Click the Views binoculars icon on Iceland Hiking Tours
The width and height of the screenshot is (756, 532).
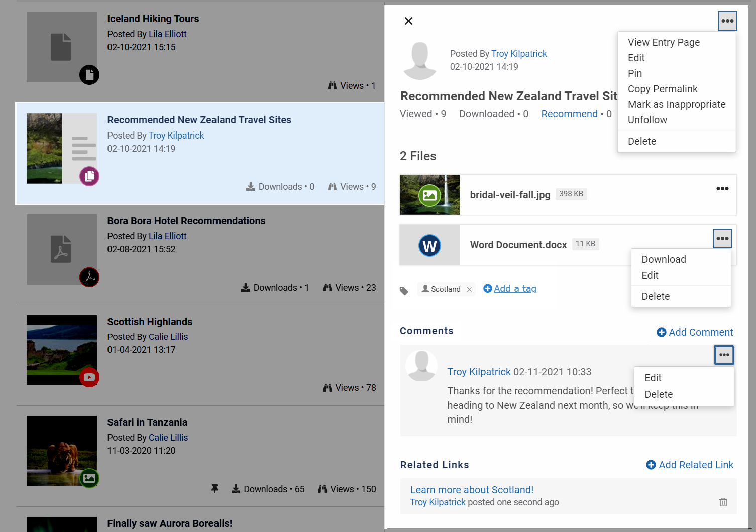(x=333, y=86)
